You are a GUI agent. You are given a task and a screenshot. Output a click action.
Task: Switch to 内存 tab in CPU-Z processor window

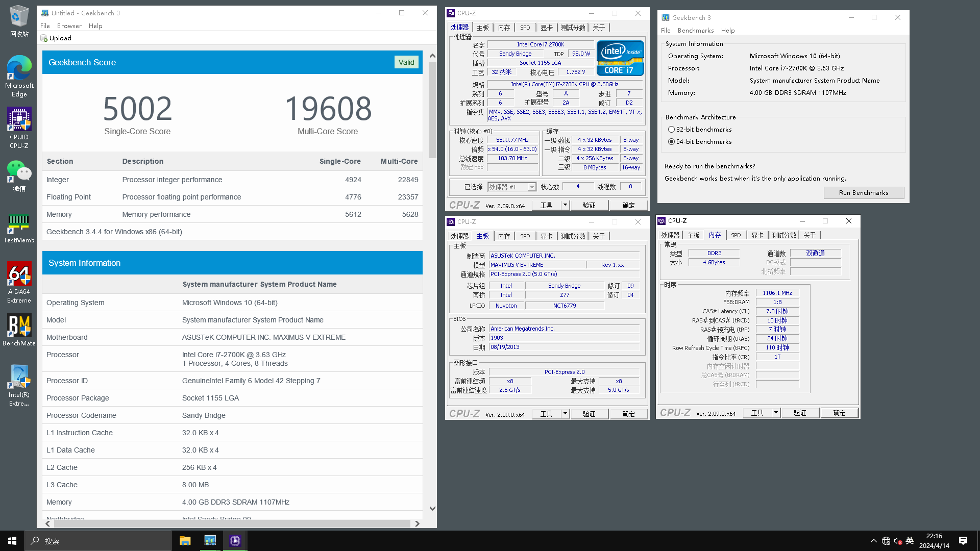[504, 28]
